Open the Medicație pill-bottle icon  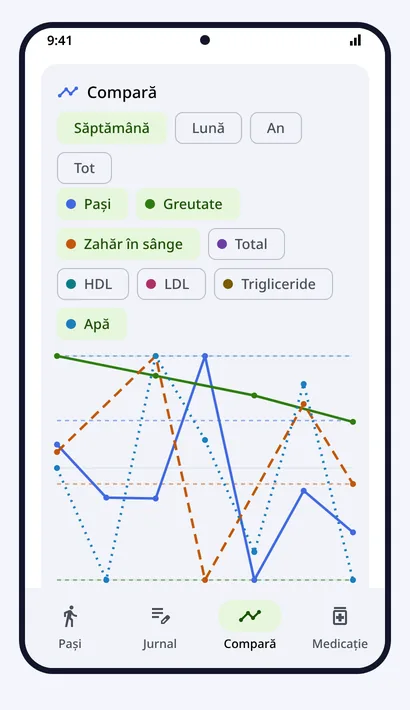click(x=340, y=616)
